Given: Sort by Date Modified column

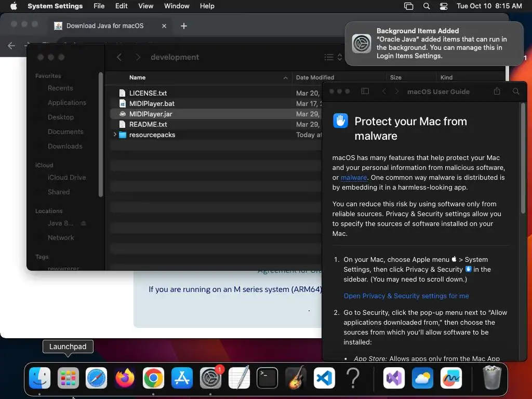Looking at the screenshot, I should tap(315, 78).
